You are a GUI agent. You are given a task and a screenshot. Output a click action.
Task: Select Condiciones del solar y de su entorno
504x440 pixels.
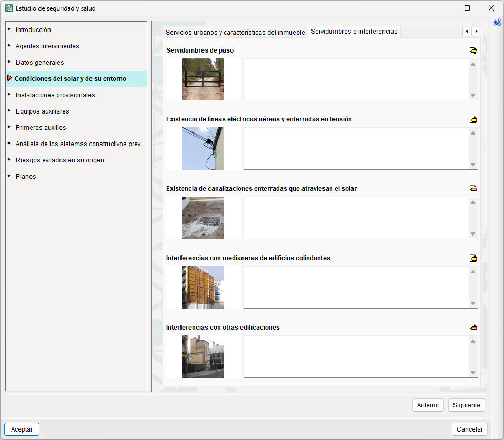(x=76, y=79)
